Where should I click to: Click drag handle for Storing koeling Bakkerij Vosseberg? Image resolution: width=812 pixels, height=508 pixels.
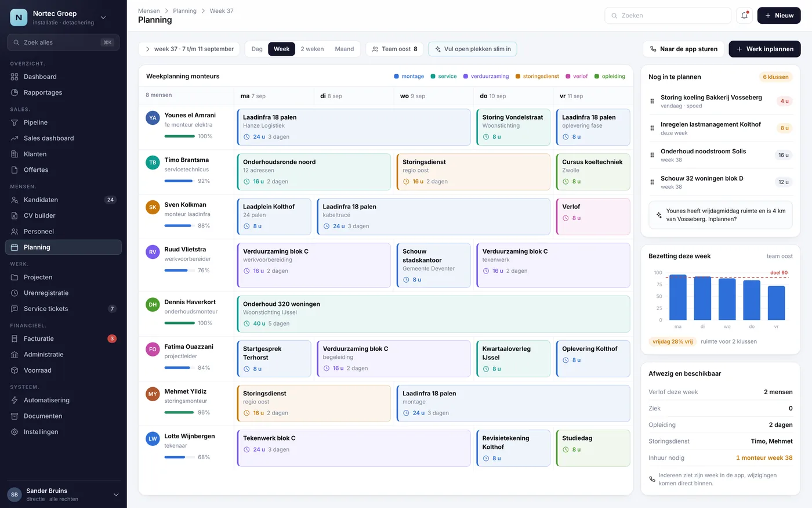(x=652, y=101)
